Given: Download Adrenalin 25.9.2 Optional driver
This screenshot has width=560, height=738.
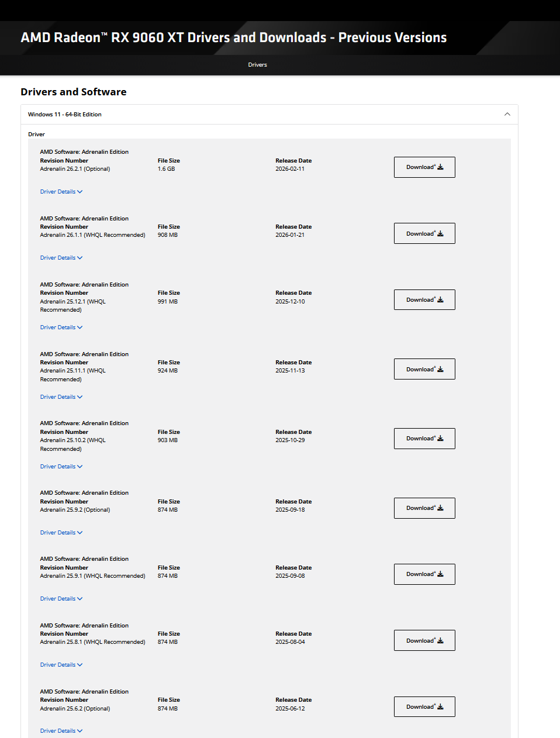Looking at the screenshot, I should pyautogui.click(x=424, y=508).
